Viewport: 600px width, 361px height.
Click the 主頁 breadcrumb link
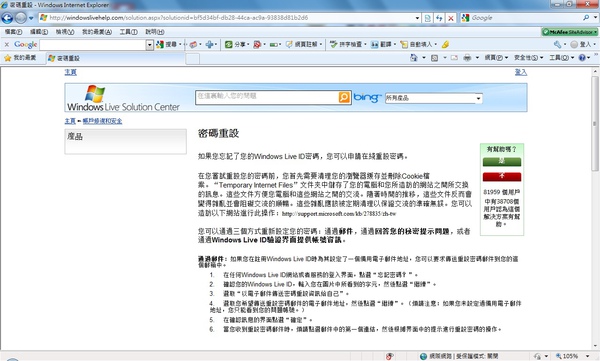pos(70,121)
